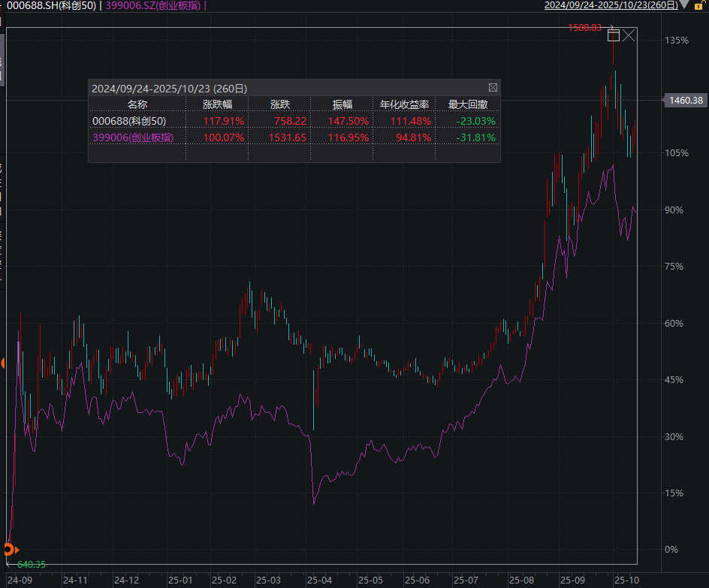Select 399006.SZ(创业板指) in the chart title
The image size is (709, 588).
[x=153, y=5]
